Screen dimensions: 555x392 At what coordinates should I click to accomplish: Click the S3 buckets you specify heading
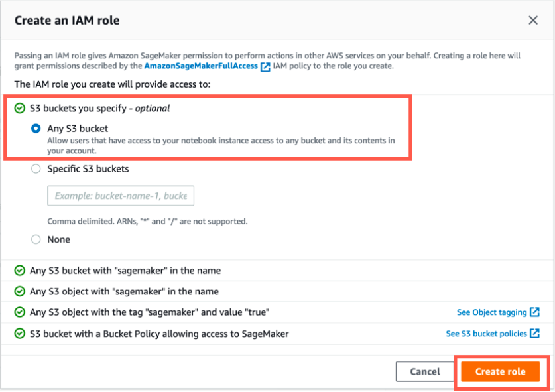click(x=100, y=108)
